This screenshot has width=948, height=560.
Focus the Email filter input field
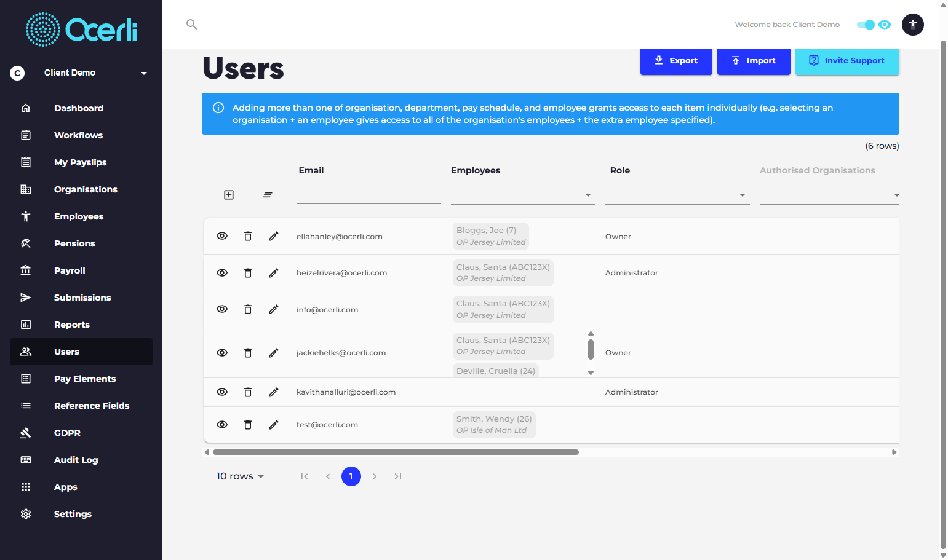[368, 195]
